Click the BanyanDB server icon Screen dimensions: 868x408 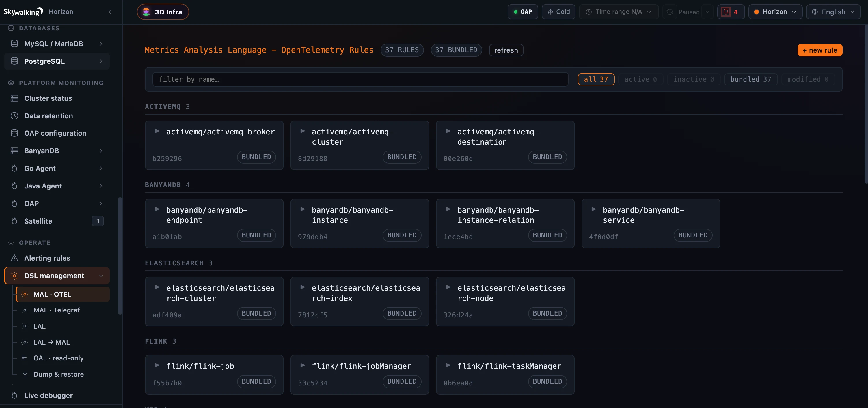pyautogui.click(x=14, y=151)
